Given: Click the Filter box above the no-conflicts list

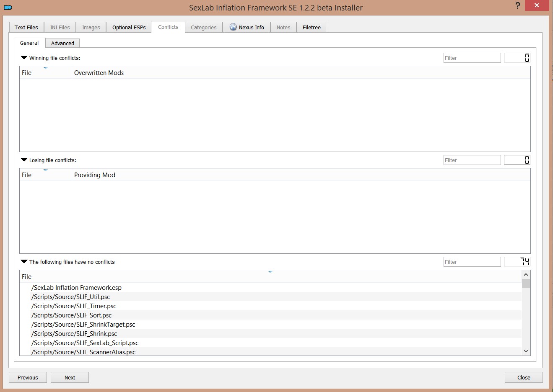Looking at the screenshot, I should click(x=472, y=261).
